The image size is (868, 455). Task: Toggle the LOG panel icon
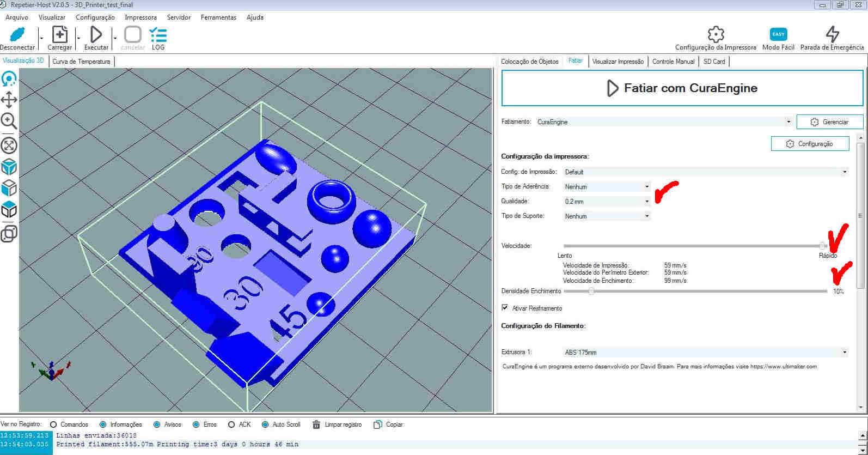point(158,34)
